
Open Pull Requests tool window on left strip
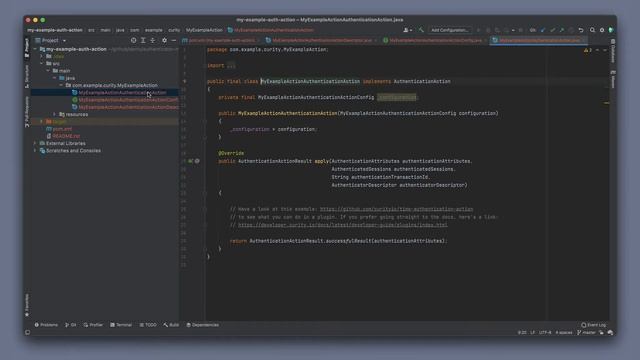tap(27, 112)
